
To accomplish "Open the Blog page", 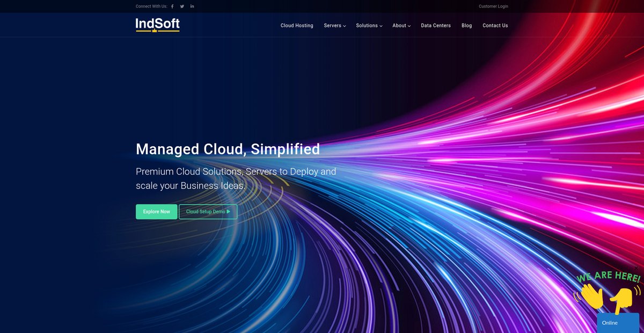I will (467, 25).
